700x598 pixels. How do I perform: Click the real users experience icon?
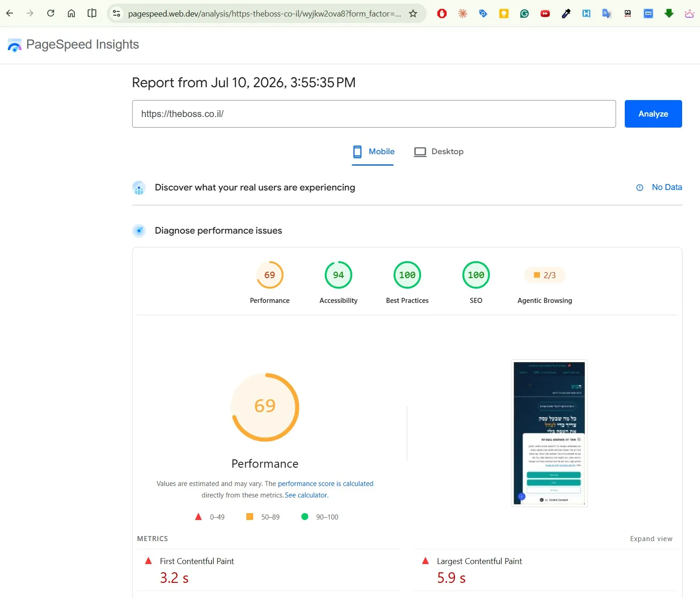tap(139, 188)
